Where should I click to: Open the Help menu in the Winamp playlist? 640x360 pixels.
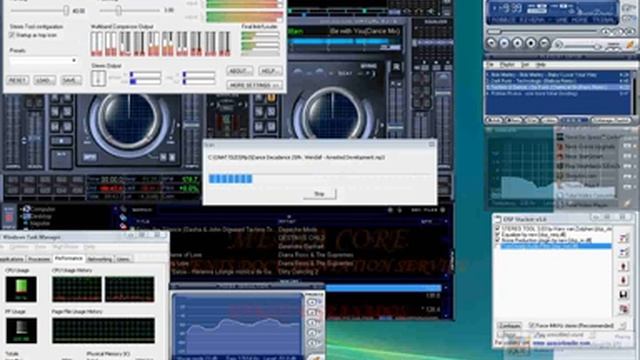tap(540, 65)
